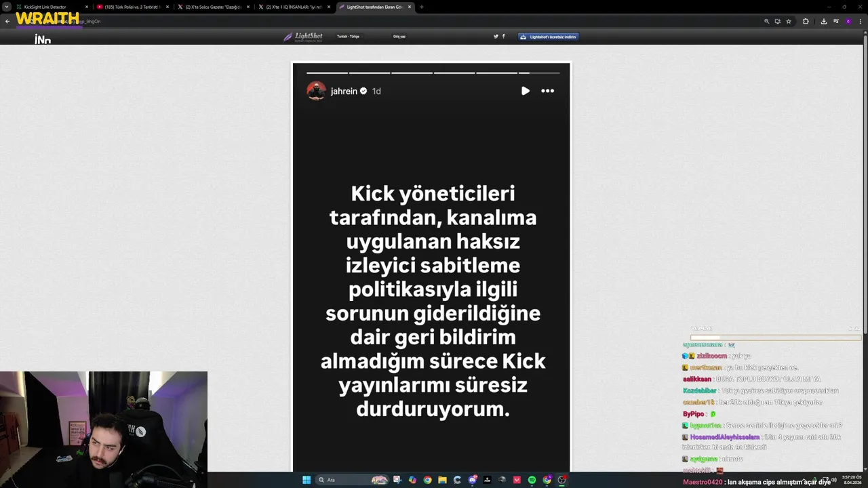Open the Turkish - Türkçe language dropdown
This screenshot has width=868, height=488.
pyautogui.click(x=349, y=37)
